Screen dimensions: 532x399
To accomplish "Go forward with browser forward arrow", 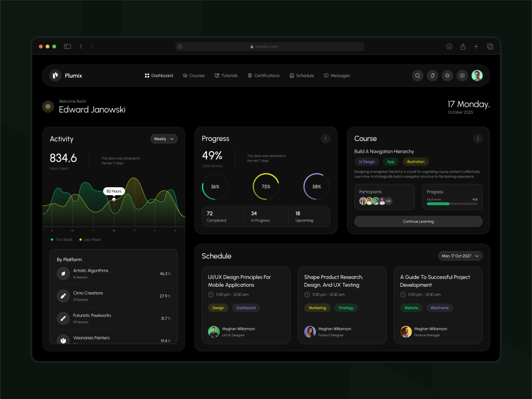I will tap(92, 46).
